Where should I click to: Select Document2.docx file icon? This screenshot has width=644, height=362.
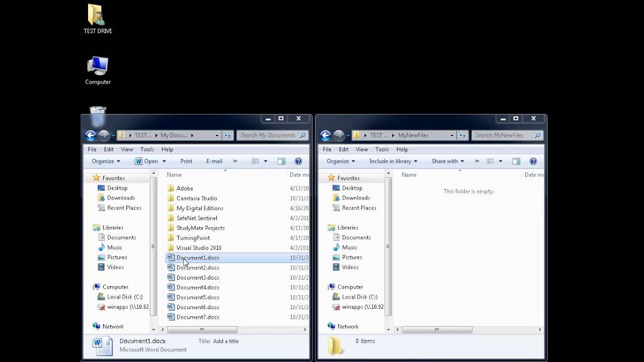point(171,267)
